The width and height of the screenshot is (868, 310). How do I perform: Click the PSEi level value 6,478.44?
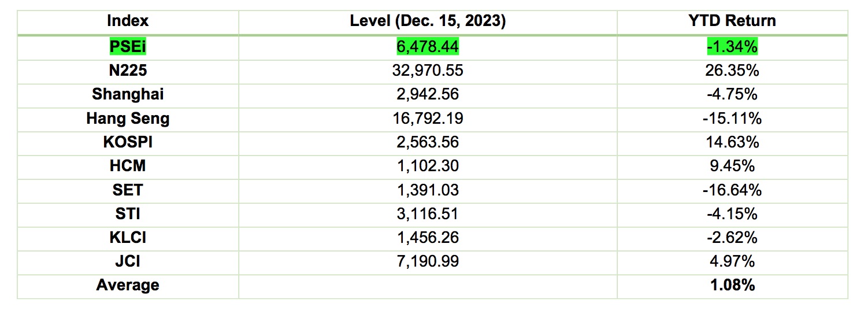[428, 46]
